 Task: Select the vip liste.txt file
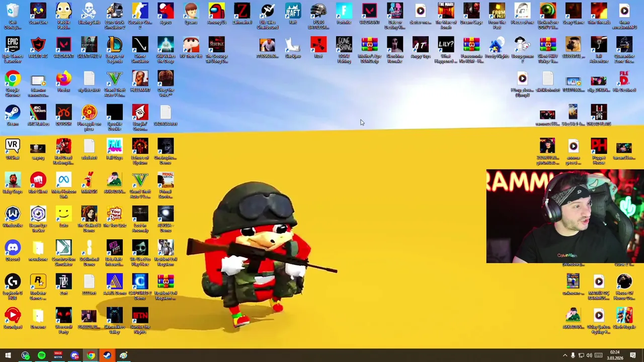coord(89,81)
